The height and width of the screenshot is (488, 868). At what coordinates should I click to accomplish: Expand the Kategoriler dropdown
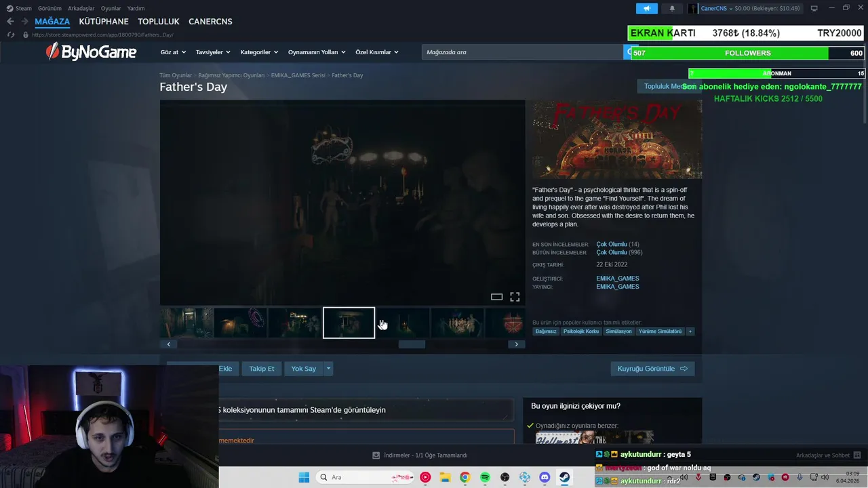pos(259,52)
